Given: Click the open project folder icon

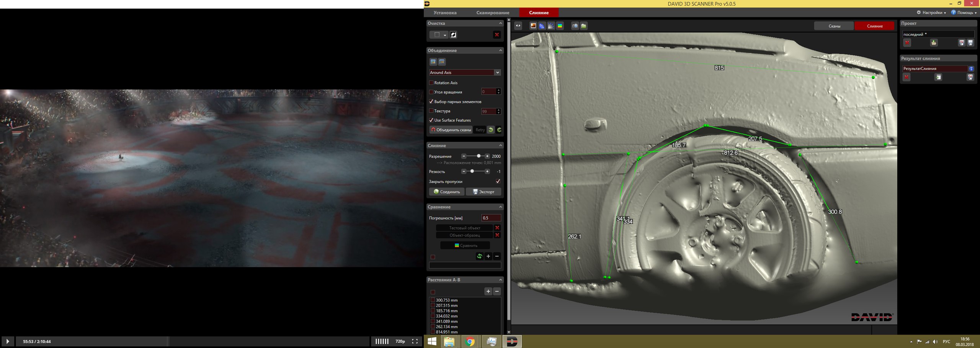Looking at the screenshot, I should click(x=934, y=43).
